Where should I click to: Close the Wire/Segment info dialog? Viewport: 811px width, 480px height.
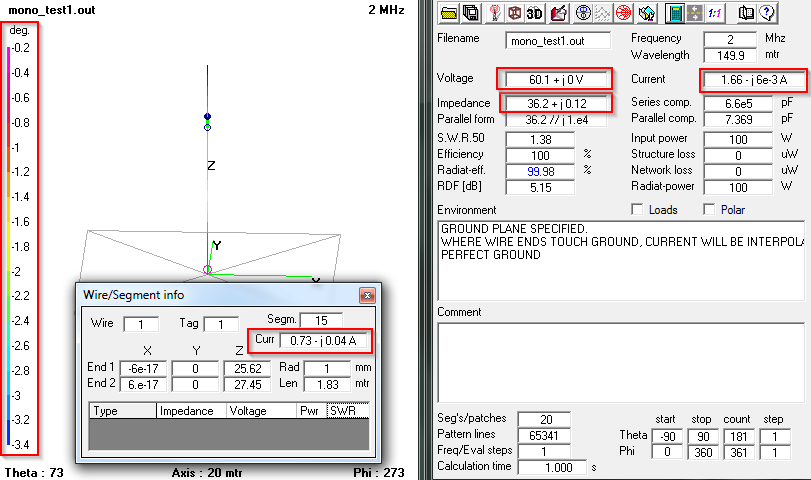367,295
